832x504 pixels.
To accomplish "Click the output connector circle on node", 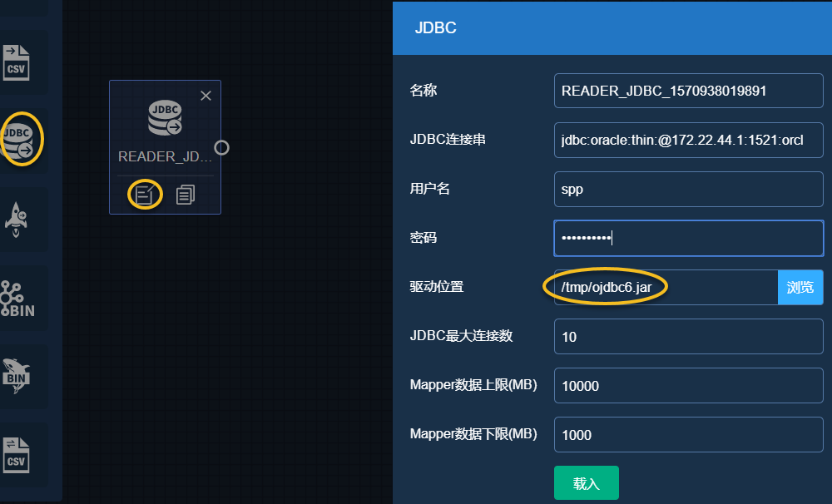I will (x=221, y=148).
